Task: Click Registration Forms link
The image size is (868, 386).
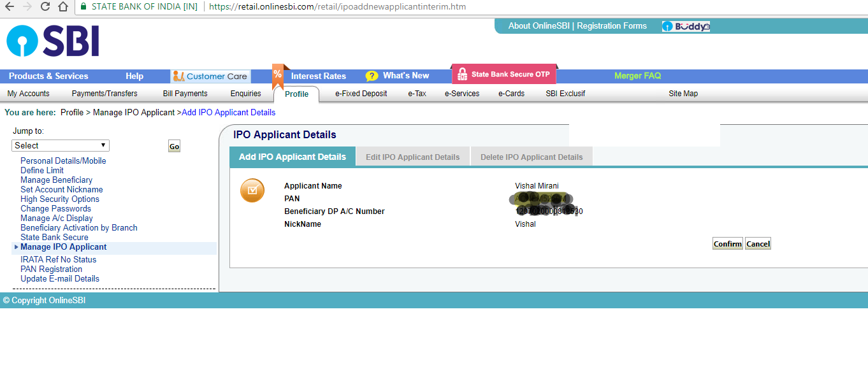Action: 612,26
